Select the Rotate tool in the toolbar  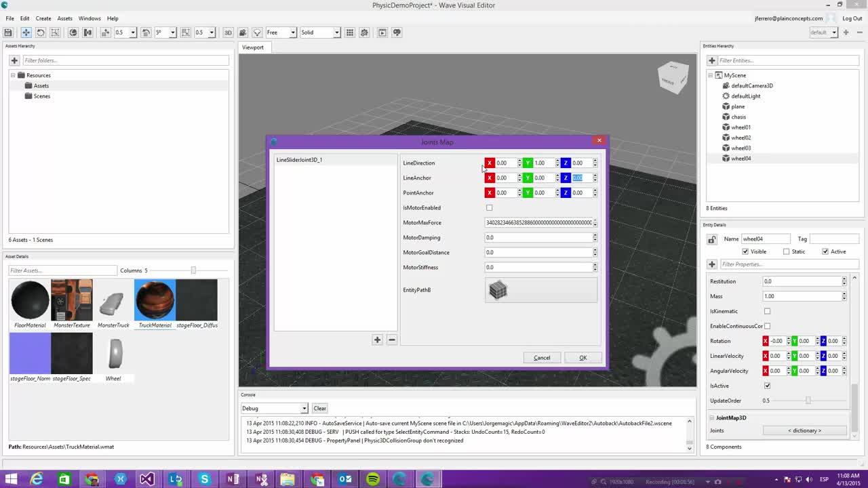(41, 33)
